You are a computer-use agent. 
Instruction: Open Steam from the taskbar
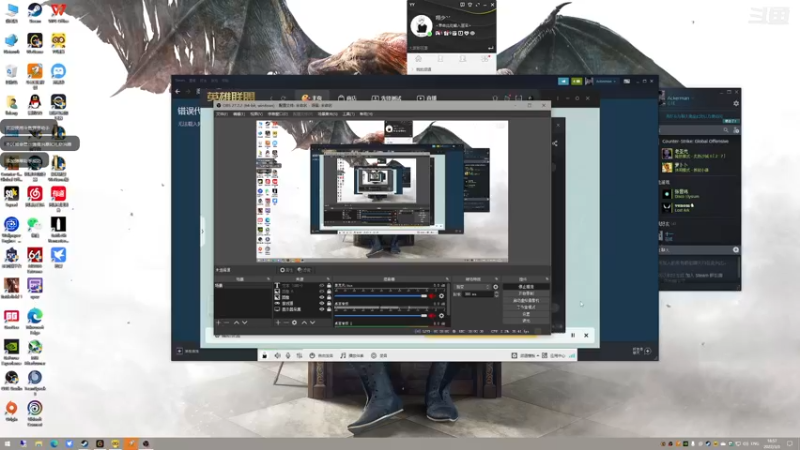click(x=84, y=444)
